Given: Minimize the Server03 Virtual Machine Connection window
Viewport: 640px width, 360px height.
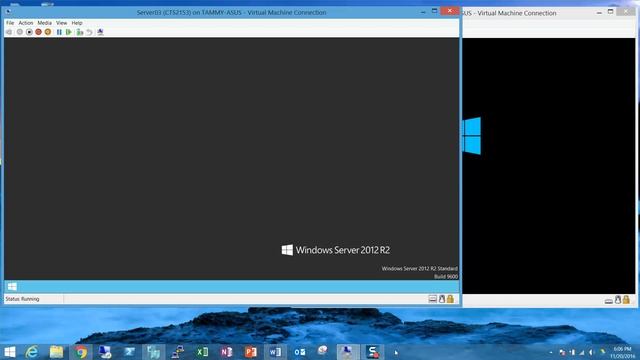Looking at the screenshot, I should 423,12.
